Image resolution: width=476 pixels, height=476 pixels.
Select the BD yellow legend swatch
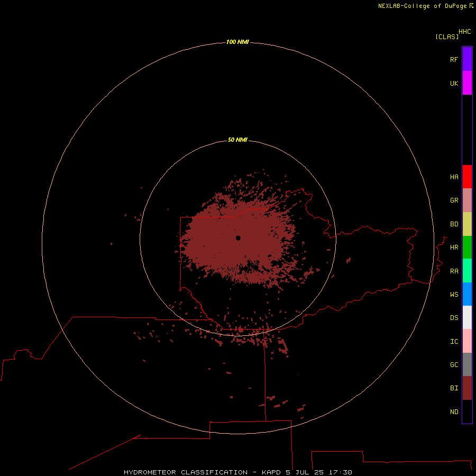click(x=467, y=224)
